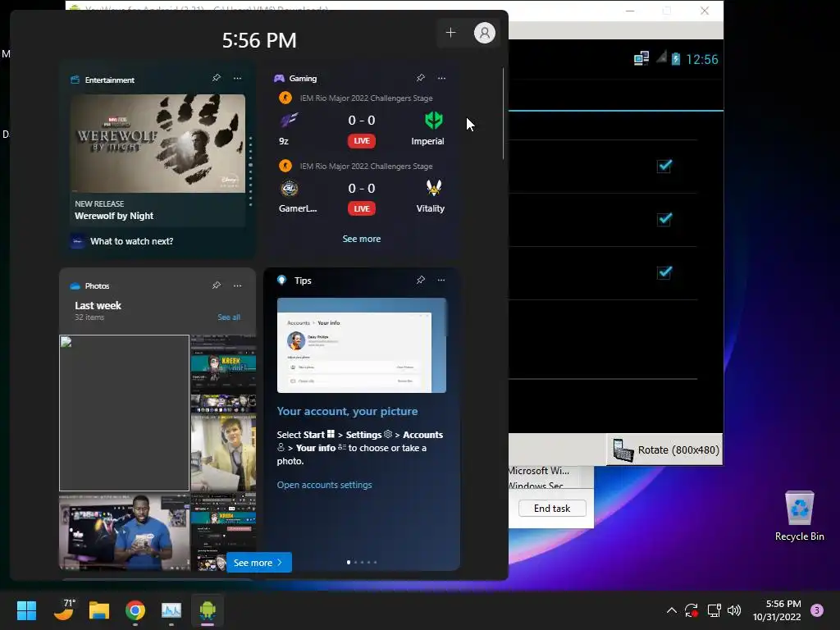Viewport: 840px width, 630px height.
Task: Click the Photos cloud header icon
Action: click(x=75, y=286)
